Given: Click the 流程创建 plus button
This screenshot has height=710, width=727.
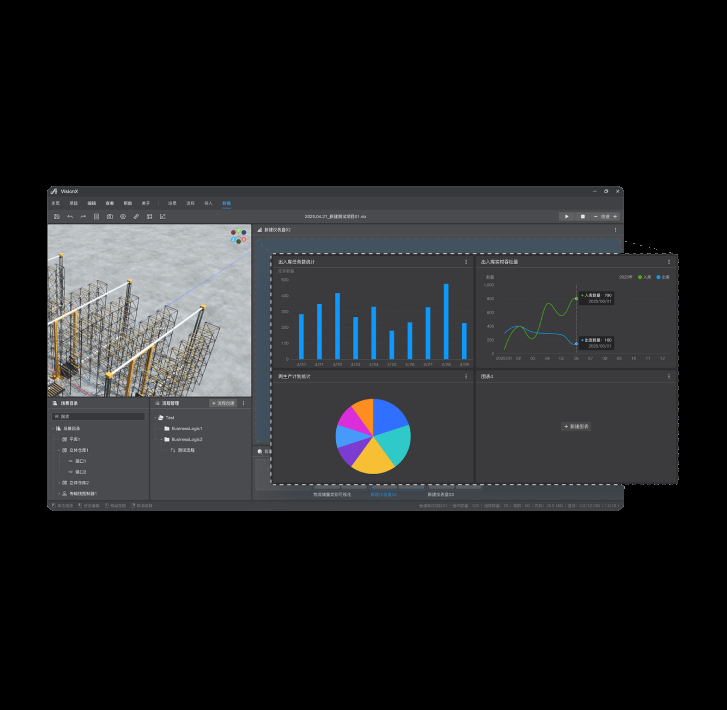Looking at the screenshot, I should (x=223, y=403).
